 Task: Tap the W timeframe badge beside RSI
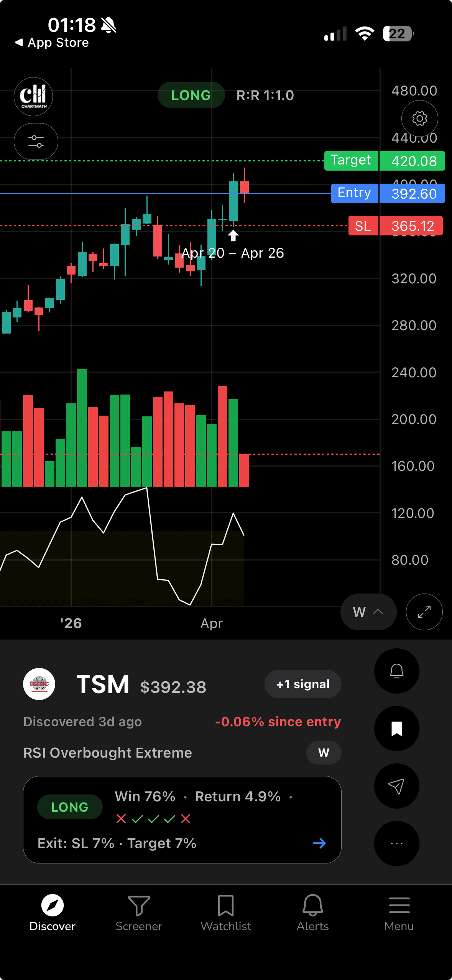(324, 753)
